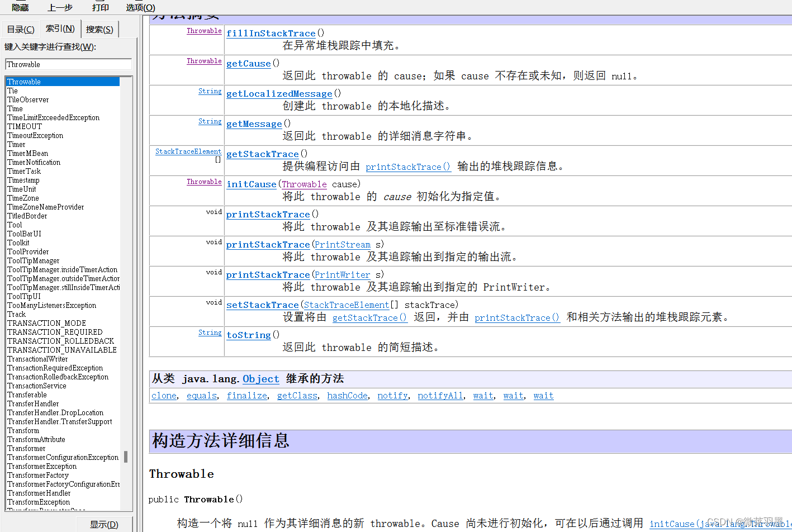This screenshot has height=532, width=792.
Task: Open the getMessage method link
Action: pos(254,124)
